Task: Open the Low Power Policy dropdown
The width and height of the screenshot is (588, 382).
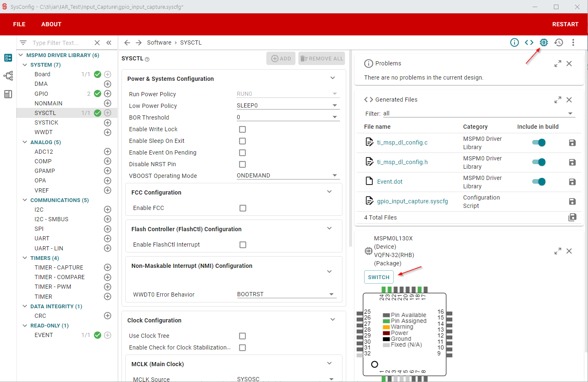Action: click(x=288, y=106)
